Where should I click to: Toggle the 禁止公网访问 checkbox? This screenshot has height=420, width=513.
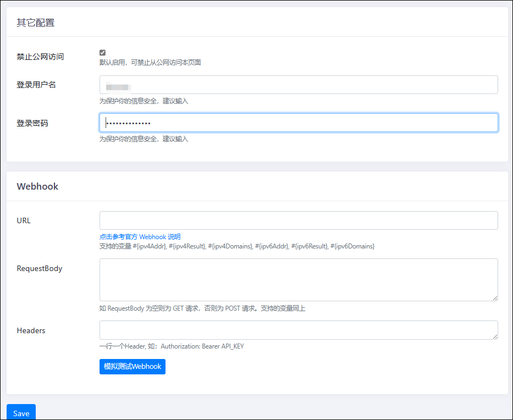click(102, 53)
